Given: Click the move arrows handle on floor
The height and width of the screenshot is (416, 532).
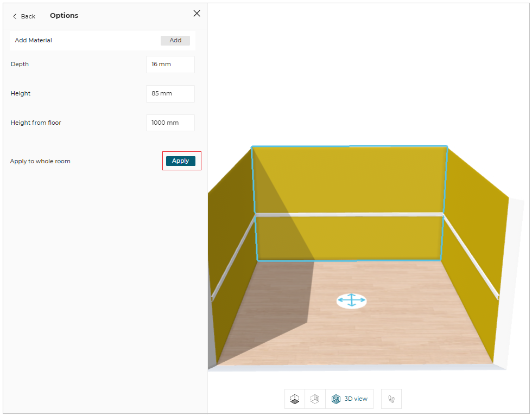Looking at the screenshot, I should [351, 300].
